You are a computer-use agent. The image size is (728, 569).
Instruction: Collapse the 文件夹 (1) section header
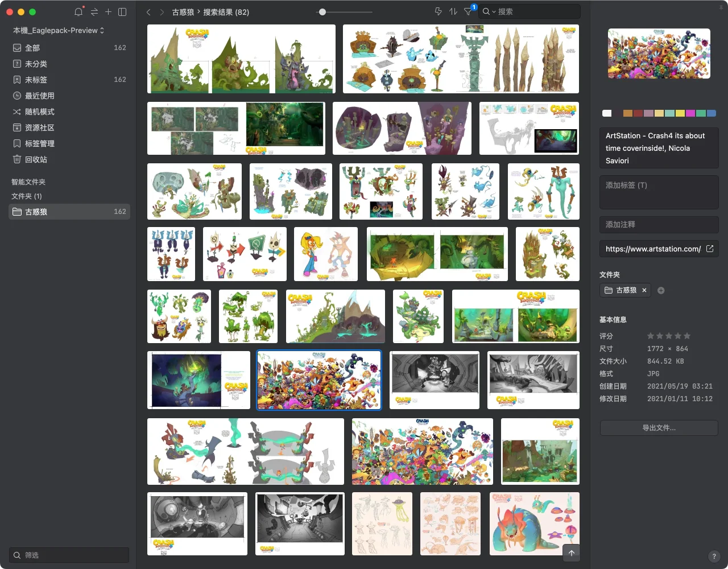tap(27, 196)
